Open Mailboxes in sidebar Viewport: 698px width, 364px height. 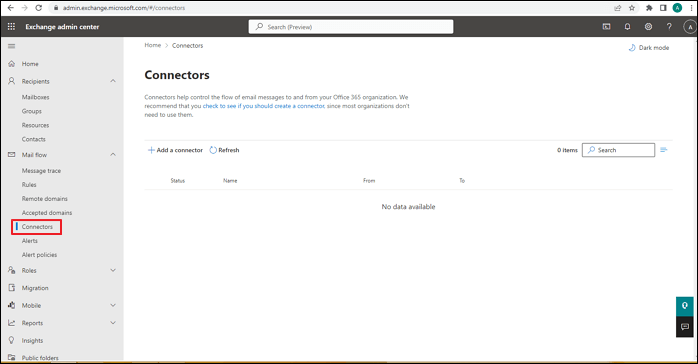pyautogui.click(x=36, y=97)
